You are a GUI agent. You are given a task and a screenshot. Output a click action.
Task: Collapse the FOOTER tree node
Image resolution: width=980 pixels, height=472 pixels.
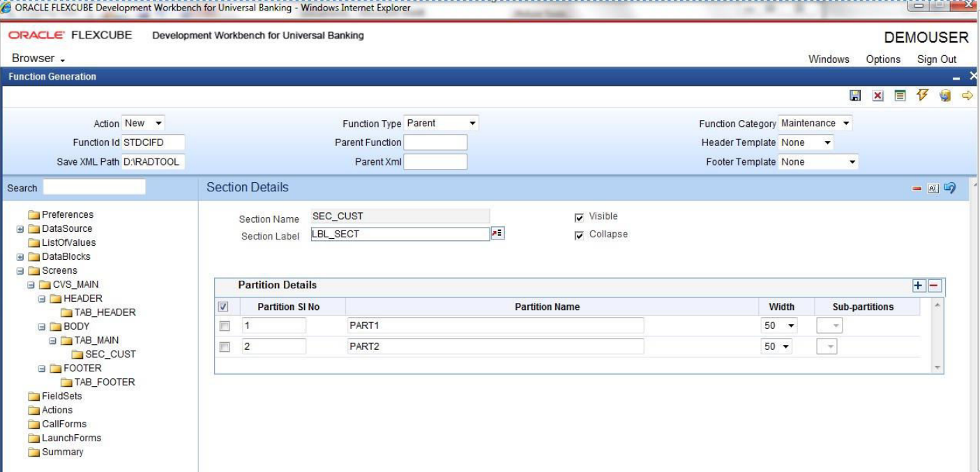tap(42, 369)
